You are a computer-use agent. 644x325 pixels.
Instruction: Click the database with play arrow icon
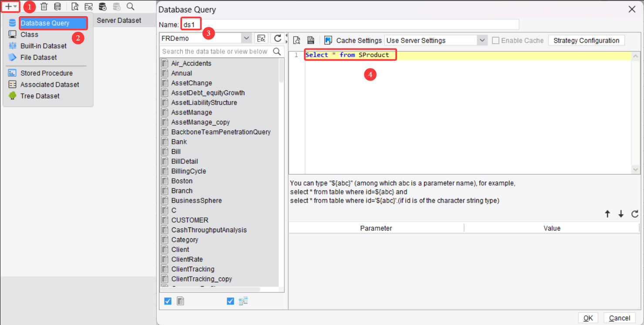tap(103, 7)
